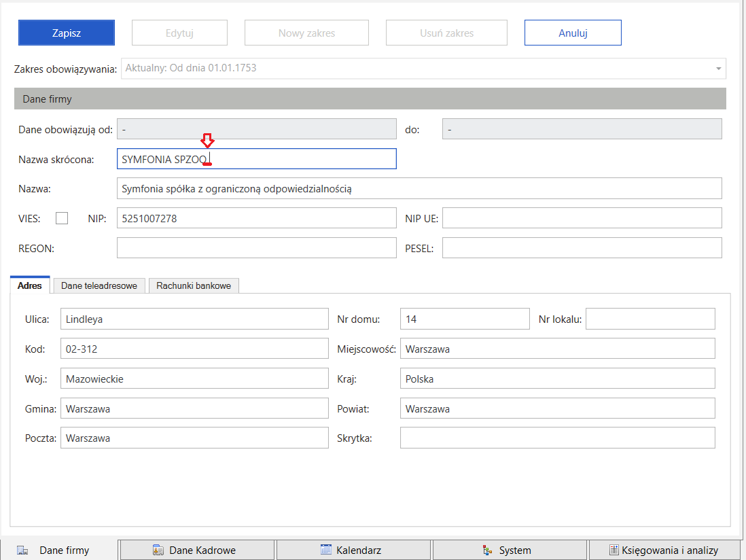This screenshot has height=560, width=746.
Task: Click the Ulica field with Lindleya
Action: click(194, 319)
